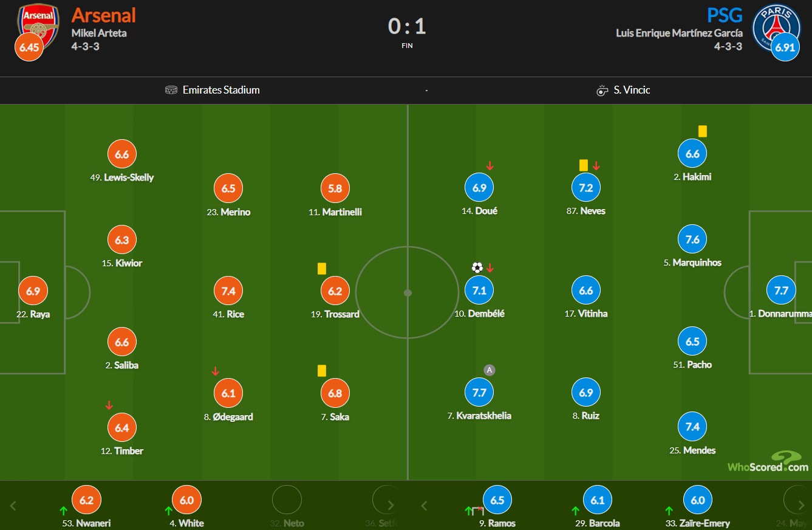Open the Arsenal team name link
The width and height of the screenshot is (812, 530).
[x=104, y=15]
